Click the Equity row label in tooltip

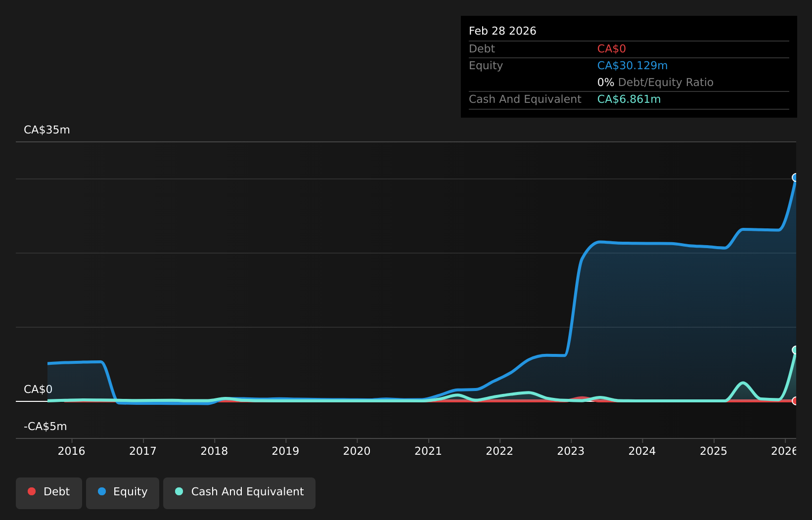coord(486,66)
